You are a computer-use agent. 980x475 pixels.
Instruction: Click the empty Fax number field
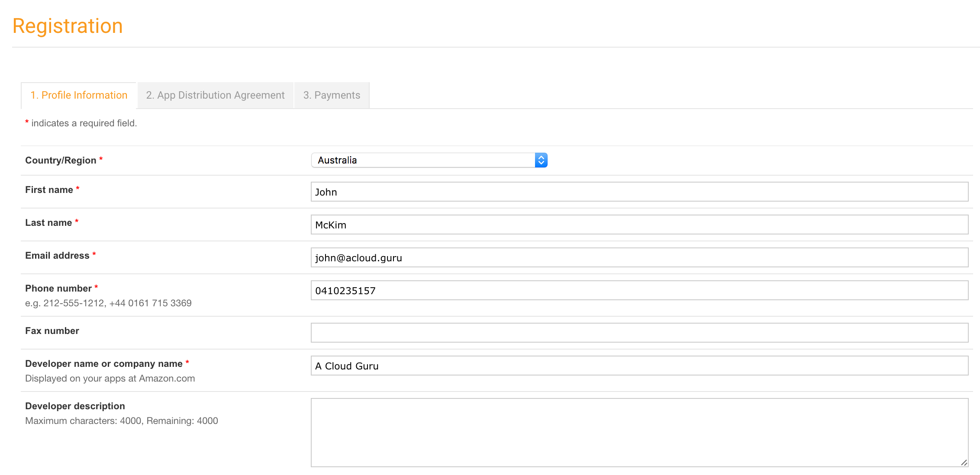click(639, 333)
